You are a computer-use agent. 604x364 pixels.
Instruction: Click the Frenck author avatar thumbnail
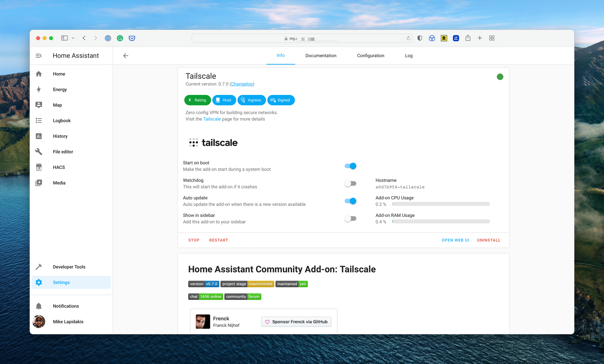click(203, 321)
